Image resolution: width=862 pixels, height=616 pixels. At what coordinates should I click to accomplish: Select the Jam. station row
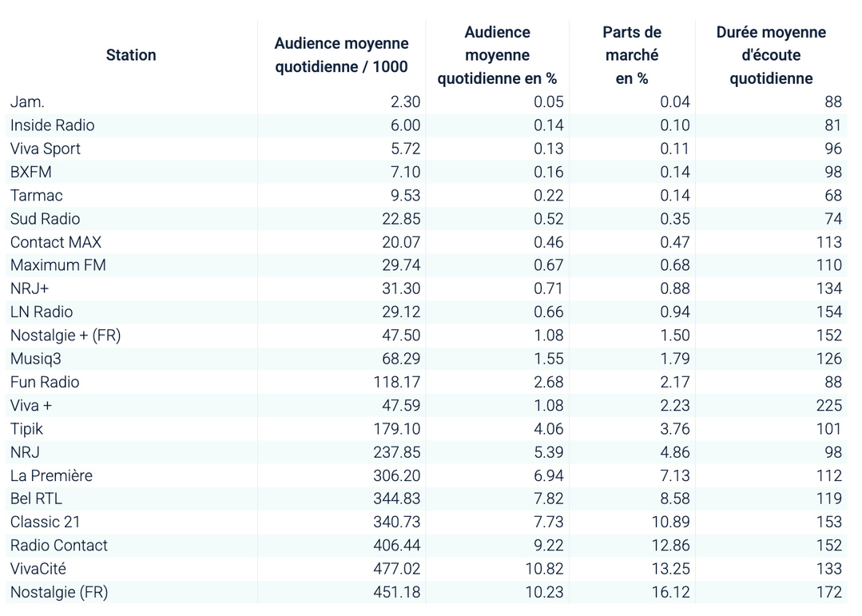pos(23,101)
